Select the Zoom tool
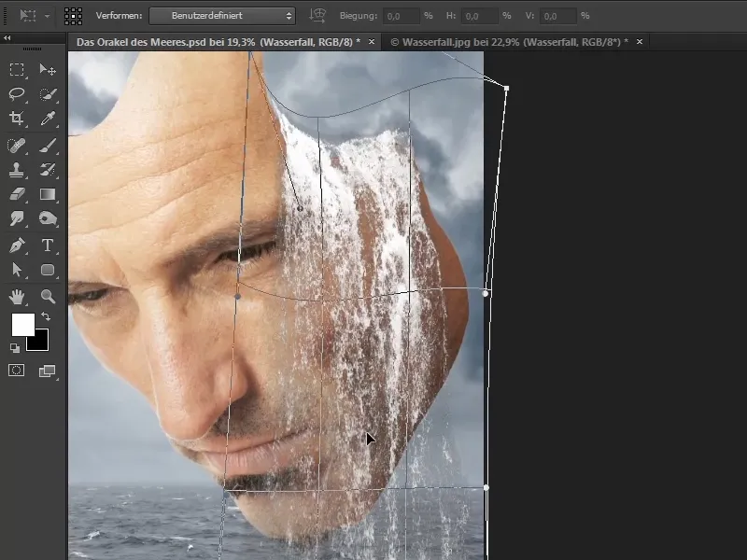Viewport: 747px width, 560px height. (x=48, y=297)
